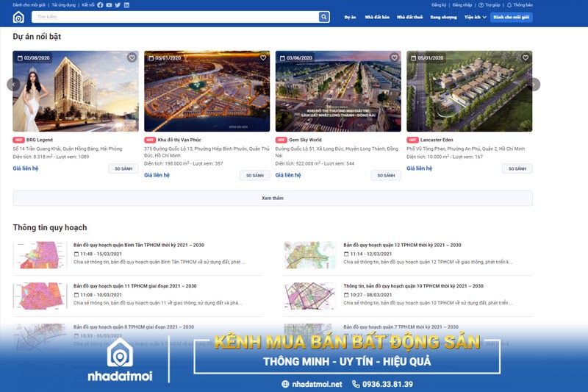Viewport: 588px width, 392px height.
Task: Click Giá liên hệ under Lancaster Eden
Action: click(x=419, y=168)
